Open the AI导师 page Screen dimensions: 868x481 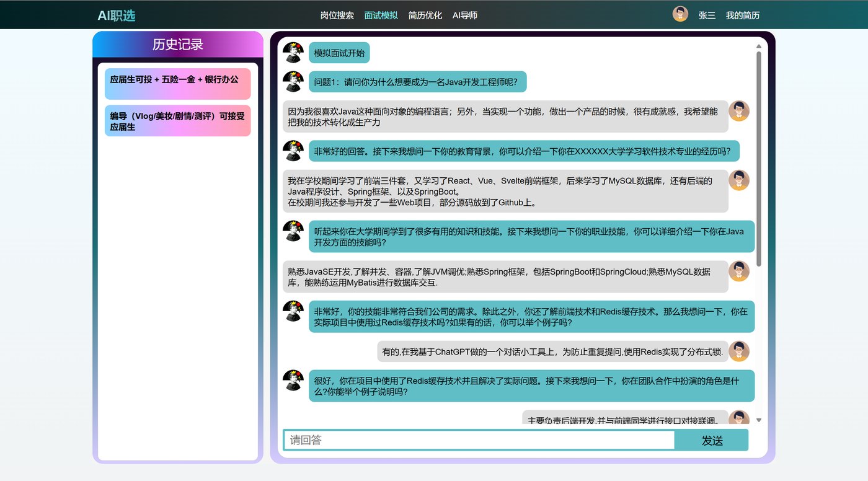465,15
